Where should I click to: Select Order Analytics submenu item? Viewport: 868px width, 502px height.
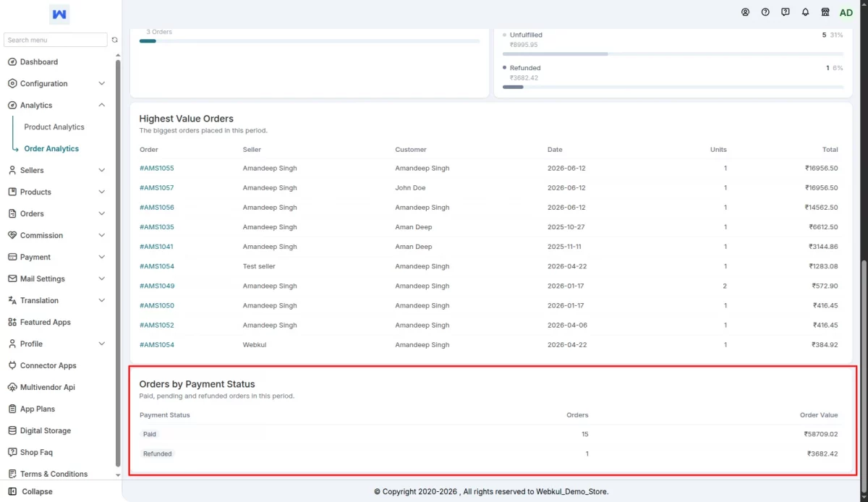click(x=51, y=149)
